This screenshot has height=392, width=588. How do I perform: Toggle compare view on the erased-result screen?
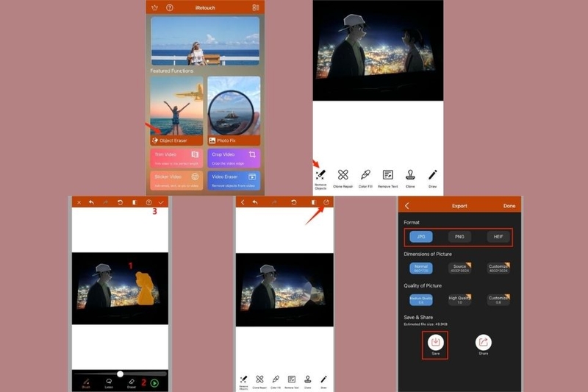coord(314,202)
